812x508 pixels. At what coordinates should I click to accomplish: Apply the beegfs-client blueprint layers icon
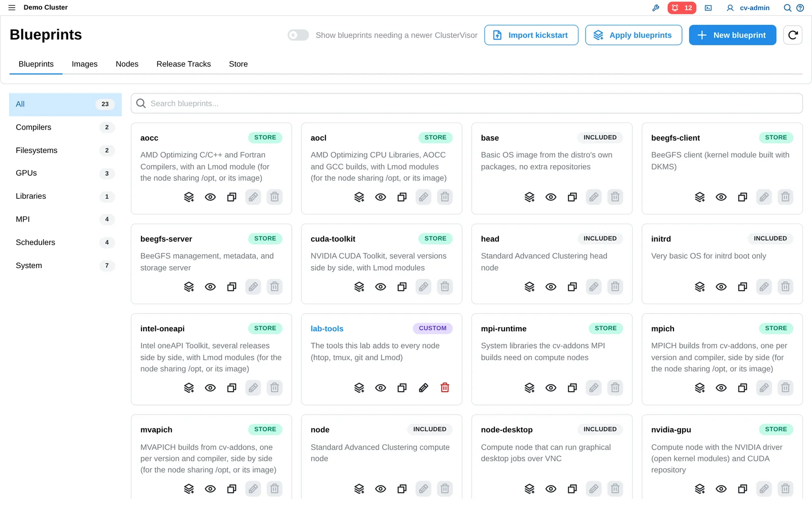click(700, 197)
